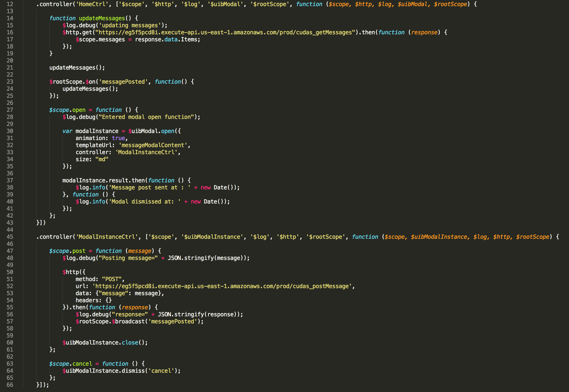Viewport: 569px width, 392px height.
Task: Click line number 66 in the gutter
Action: point(10,385)
